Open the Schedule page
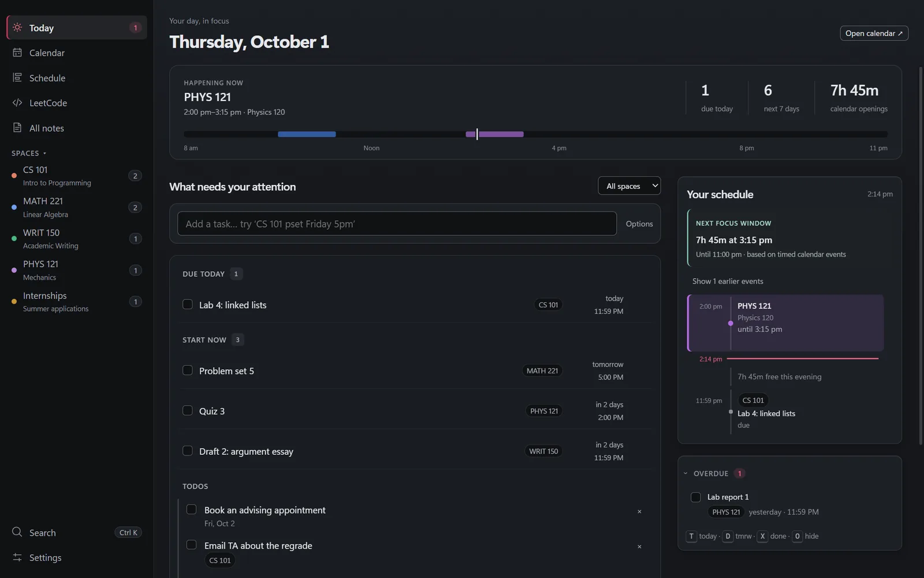The image size is (924, 578). click(x=77, y=77)
